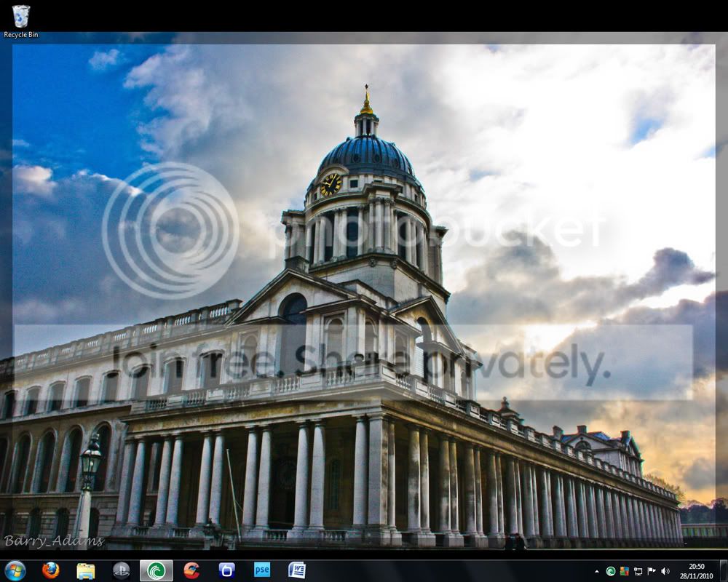Open the Start menu orb
This screenshot has width=728, height=582.
tap(15, 571)
